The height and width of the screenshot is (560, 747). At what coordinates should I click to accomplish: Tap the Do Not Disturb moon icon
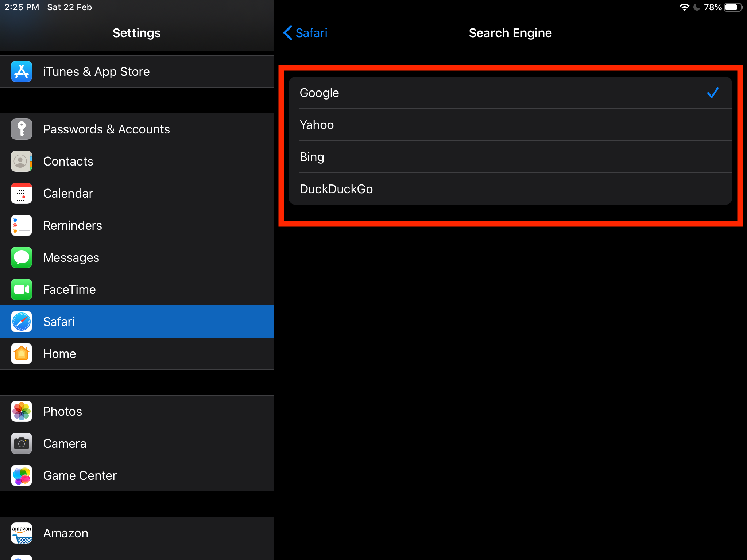coord(697,7)
